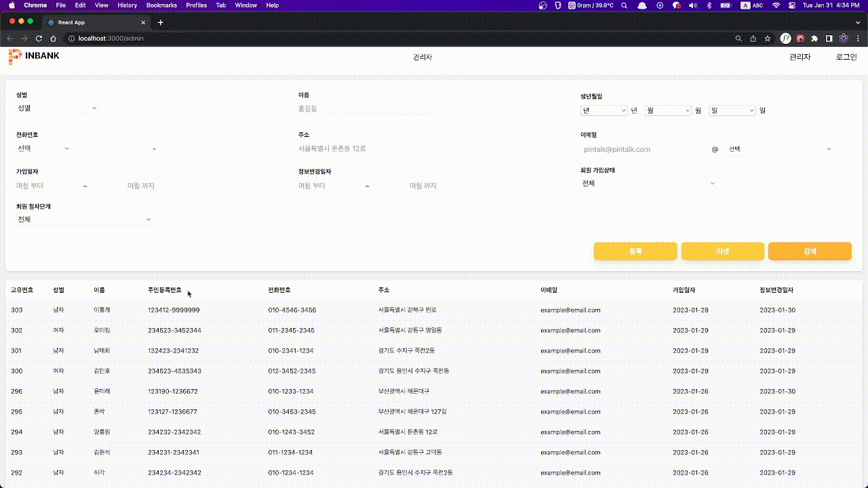Viewport: 868px width, 488px height.
Task: Open the Bookmarks menu in the menu bar
Action: [x=161, y=5]
